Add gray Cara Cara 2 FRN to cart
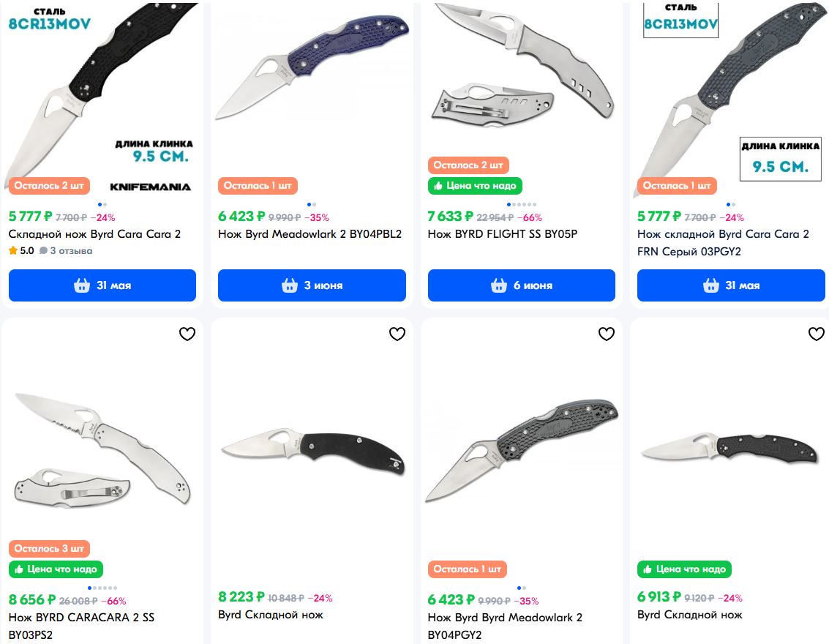Image resolution: width=829 pixels, height=644 pixels. (x=731, y=285)
